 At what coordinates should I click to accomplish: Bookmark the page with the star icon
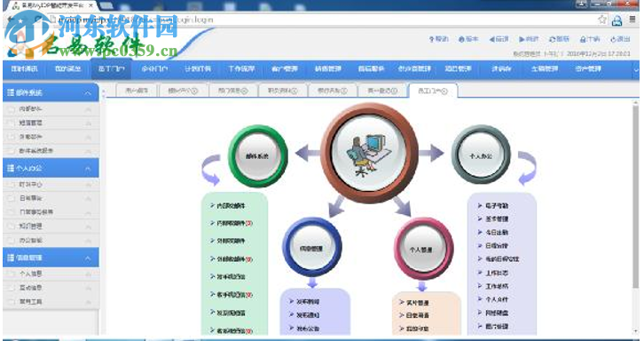[602, 20]
